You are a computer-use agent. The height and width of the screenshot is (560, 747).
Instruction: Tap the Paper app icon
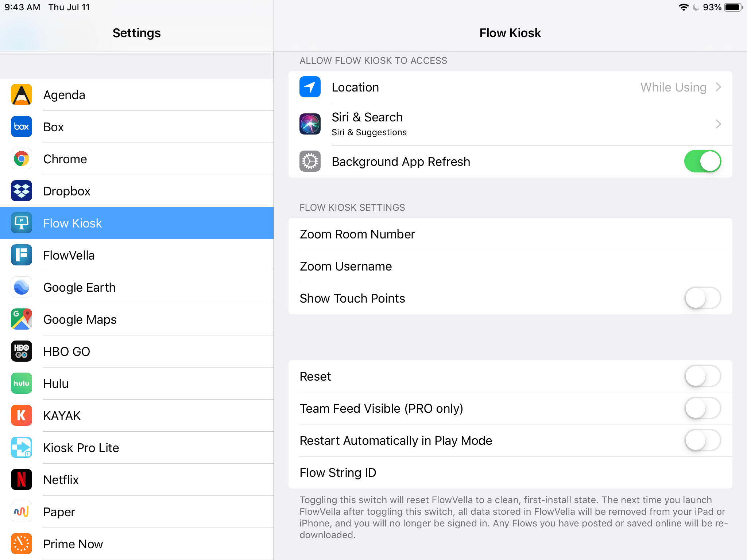22,512
